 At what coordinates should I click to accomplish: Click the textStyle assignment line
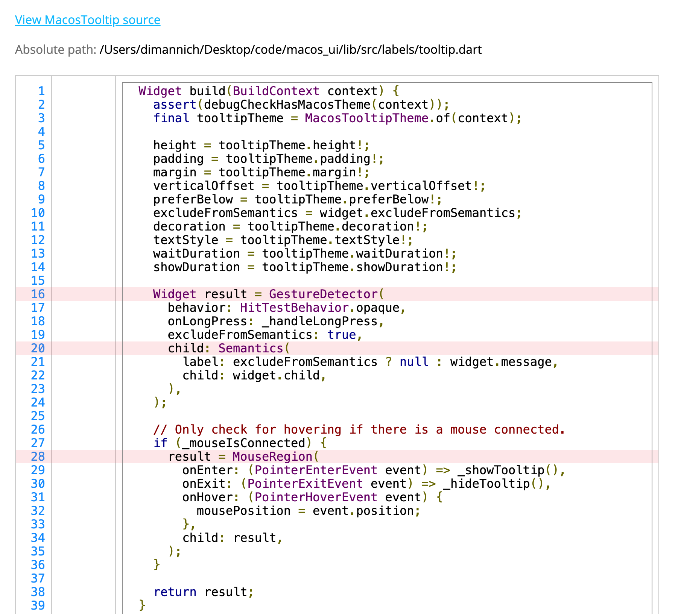click(283, 240)
